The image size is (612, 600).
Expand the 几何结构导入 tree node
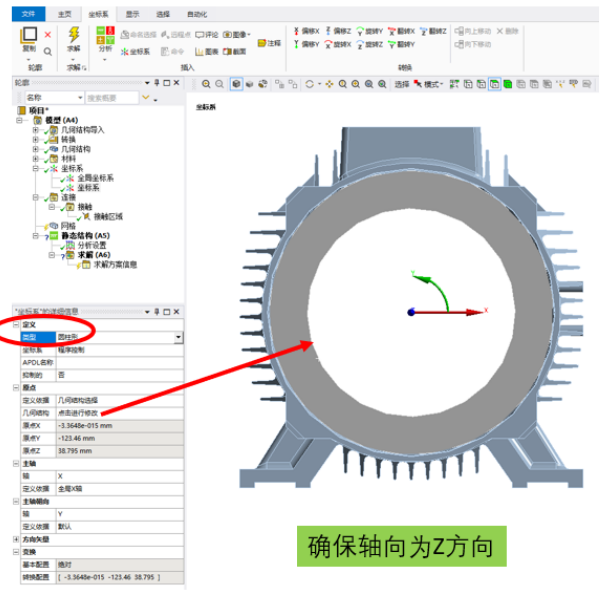[36, 130]
